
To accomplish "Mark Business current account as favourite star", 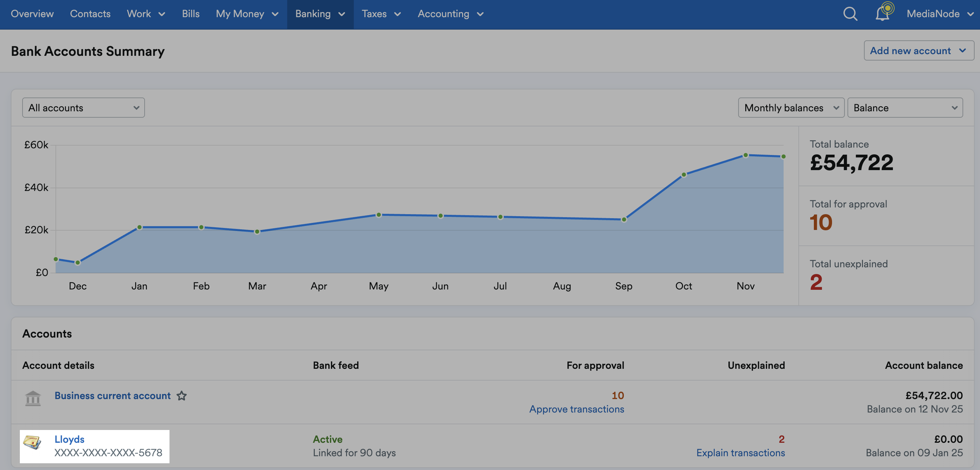I will (182, 395).
